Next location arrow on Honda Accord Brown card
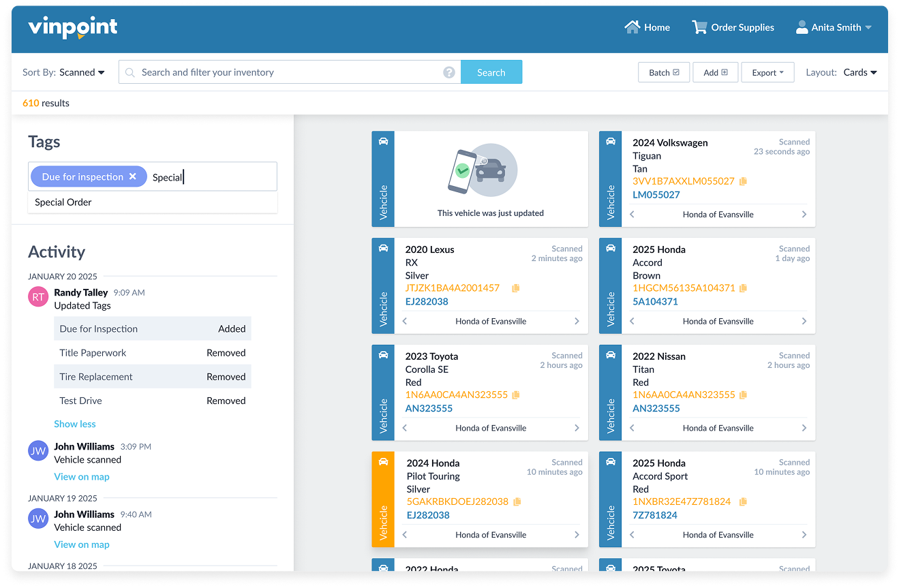899x588 pixels. (x=804, y=321)
